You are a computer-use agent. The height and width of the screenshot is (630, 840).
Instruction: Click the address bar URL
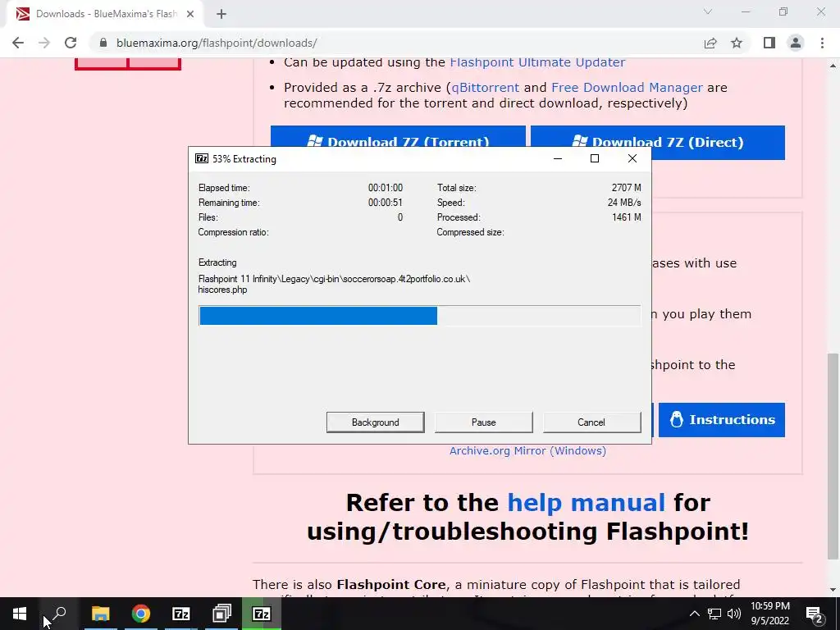pyautogui.click(x=217, y=43)
